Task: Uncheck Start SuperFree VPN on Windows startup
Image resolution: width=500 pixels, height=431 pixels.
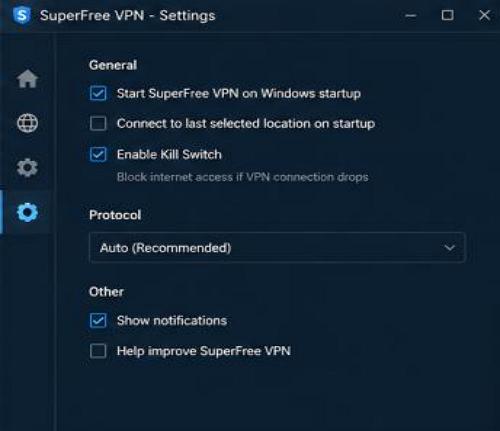Action: pos(98,93)
